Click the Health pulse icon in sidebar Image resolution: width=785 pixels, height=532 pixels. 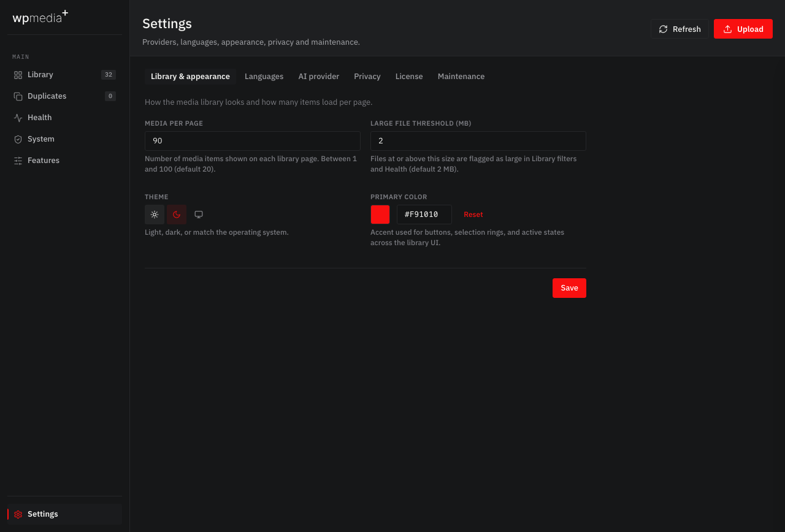[x=18, y=118]
